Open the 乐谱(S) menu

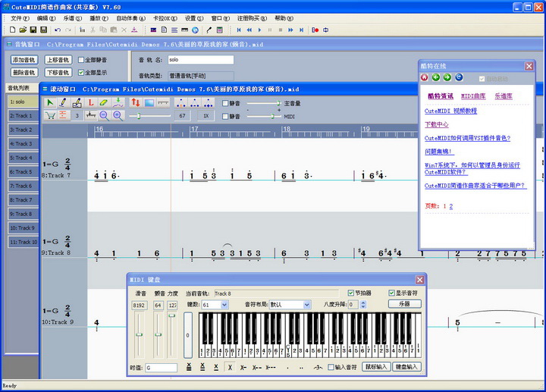tap(74, 17)
